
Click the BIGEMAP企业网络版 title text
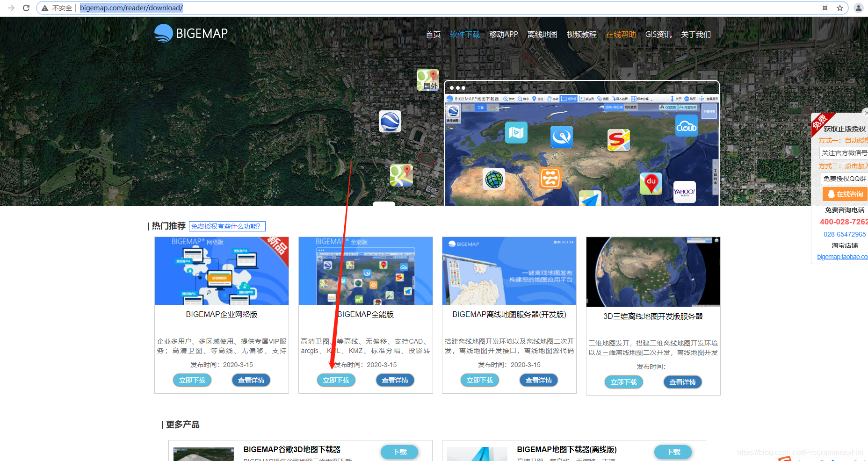pos(222,315)
